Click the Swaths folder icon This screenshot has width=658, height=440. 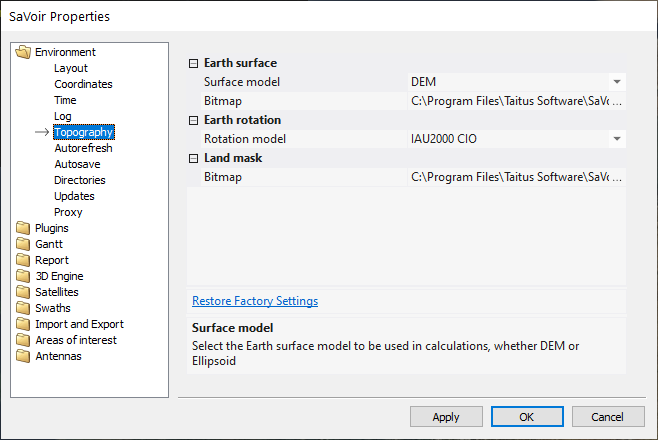pos(24,308)
